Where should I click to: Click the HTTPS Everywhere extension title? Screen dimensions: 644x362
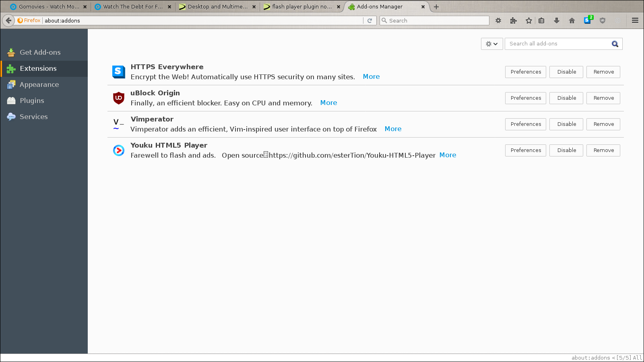coord(167,67)
